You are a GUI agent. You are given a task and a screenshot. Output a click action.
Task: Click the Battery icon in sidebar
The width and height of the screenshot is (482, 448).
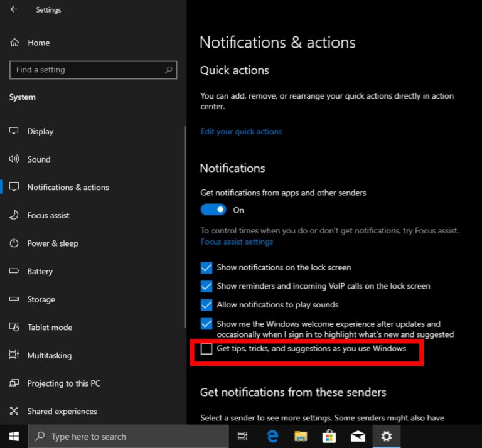click(14, 271)
